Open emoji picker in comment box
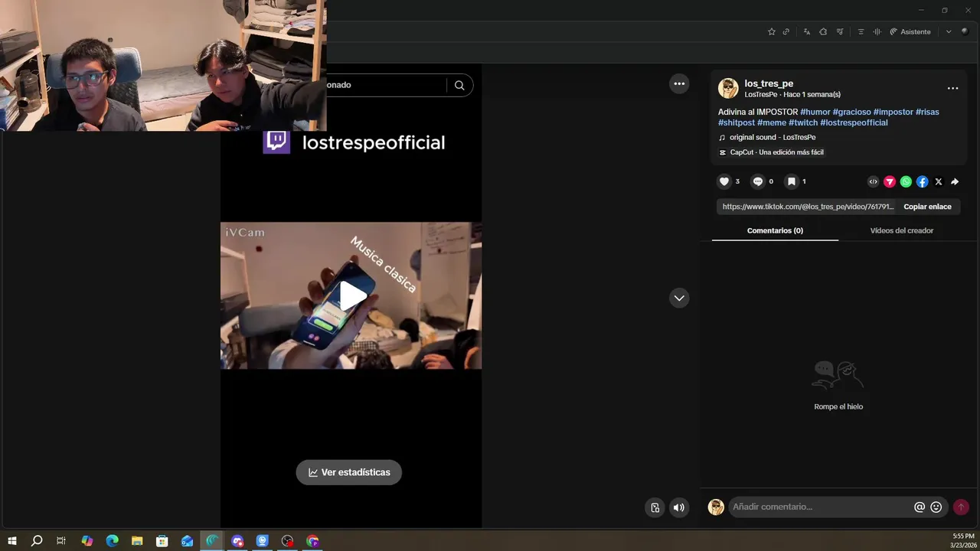The image size is (980, 551). coord(936,507)
